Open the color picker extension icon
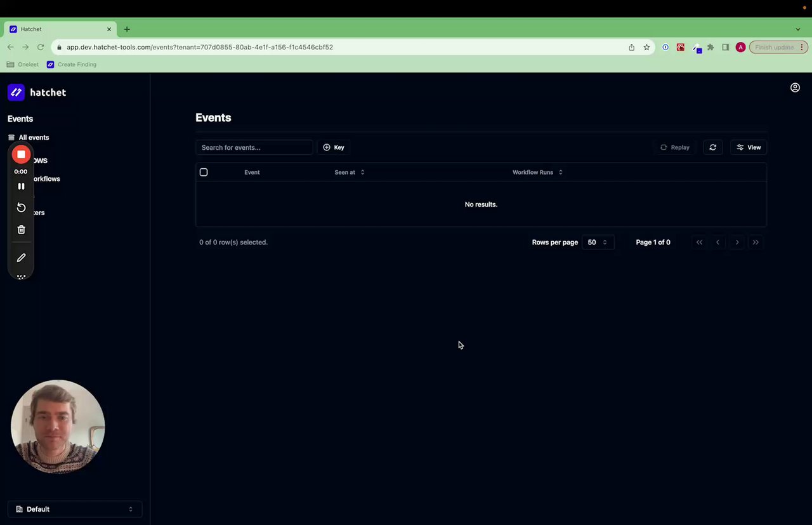 tap(697, 48)
